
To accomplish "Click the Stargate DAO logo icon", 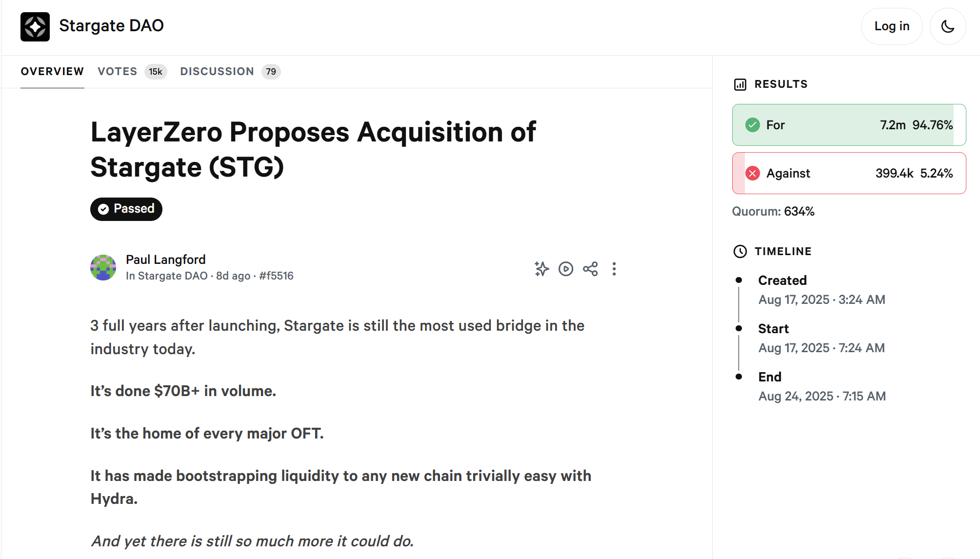I will tap(35, 27).
